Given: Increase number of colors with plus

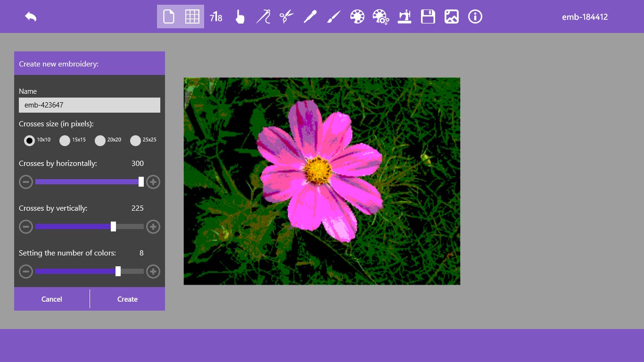Looking at the screenshot, I should (153, 271).
